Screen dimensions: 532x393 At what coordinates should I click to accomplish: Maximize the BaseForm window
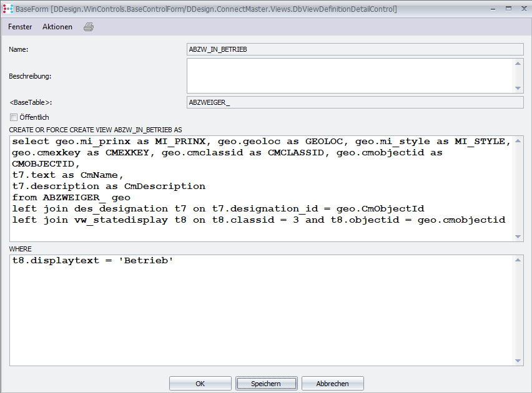[508, 9]
